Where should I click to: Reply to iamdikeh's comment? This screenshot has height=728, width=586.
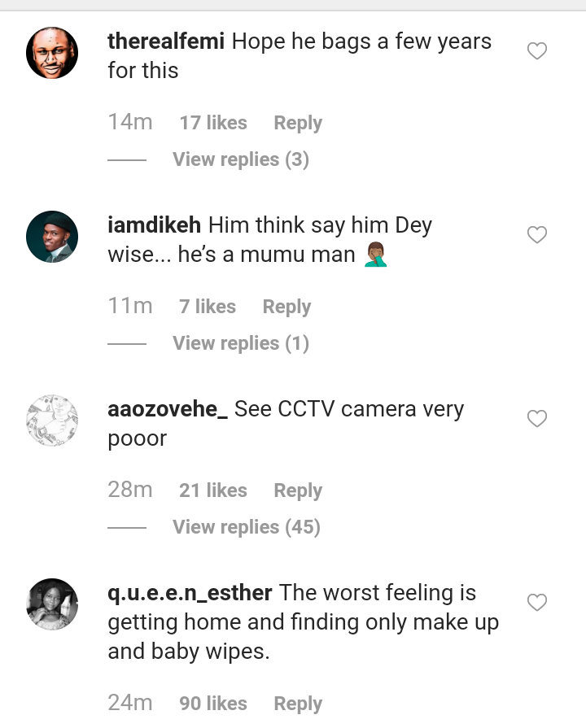[286, 307]
